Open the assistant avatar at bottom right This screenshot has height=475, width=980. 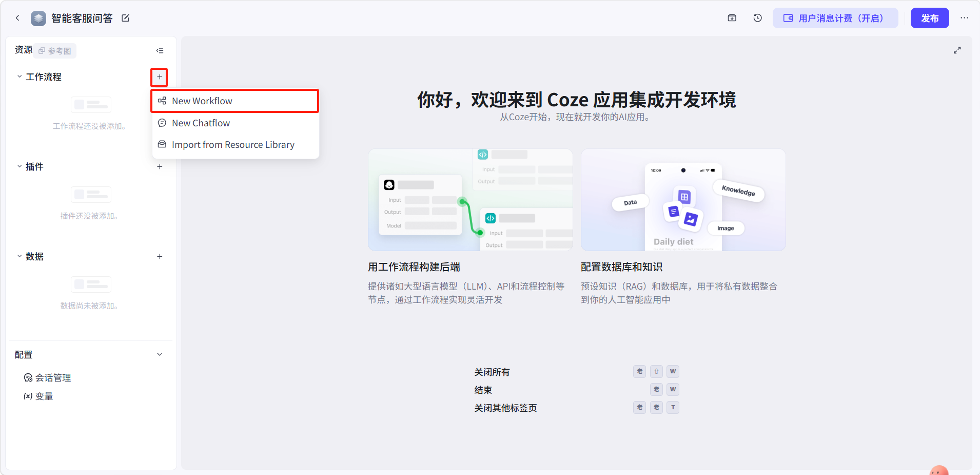(939, 470)
